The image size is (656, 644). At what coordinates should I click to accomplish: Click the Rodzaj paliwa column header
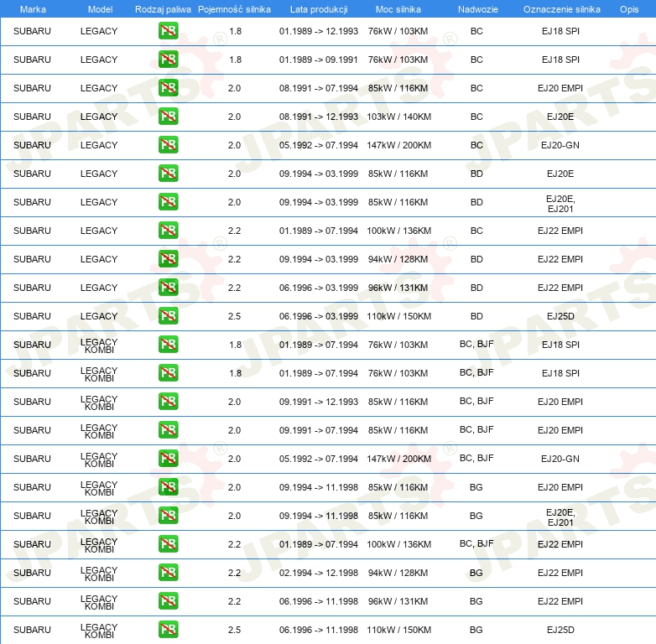coord(163,9)
